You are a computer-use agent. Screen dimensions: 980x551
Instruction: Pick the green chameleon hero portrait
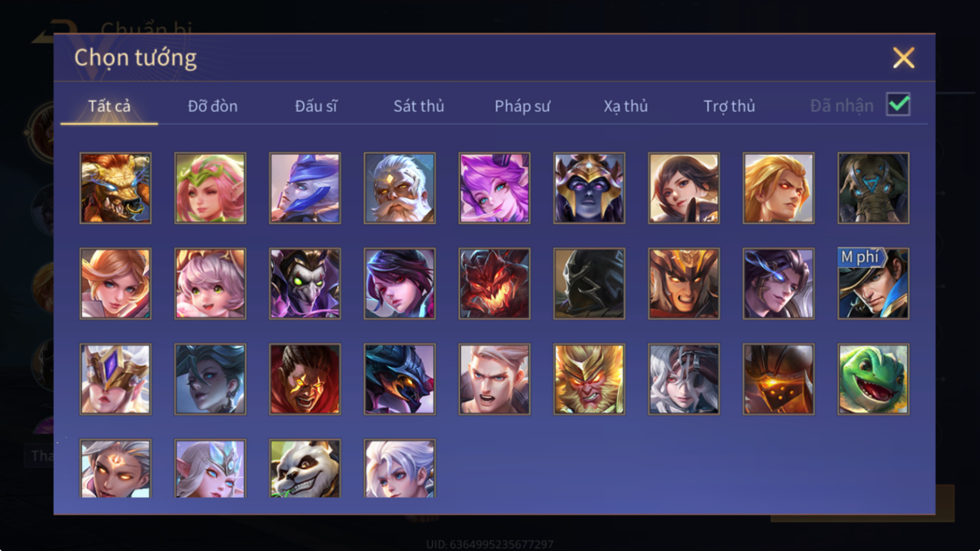point(873,379)
